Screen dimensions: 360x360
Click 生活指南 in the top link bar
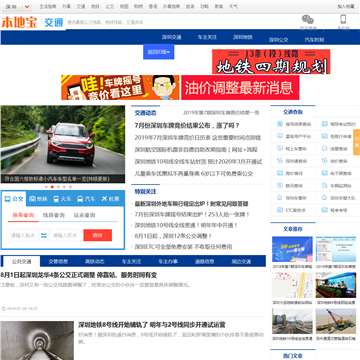tap(48, 6)
